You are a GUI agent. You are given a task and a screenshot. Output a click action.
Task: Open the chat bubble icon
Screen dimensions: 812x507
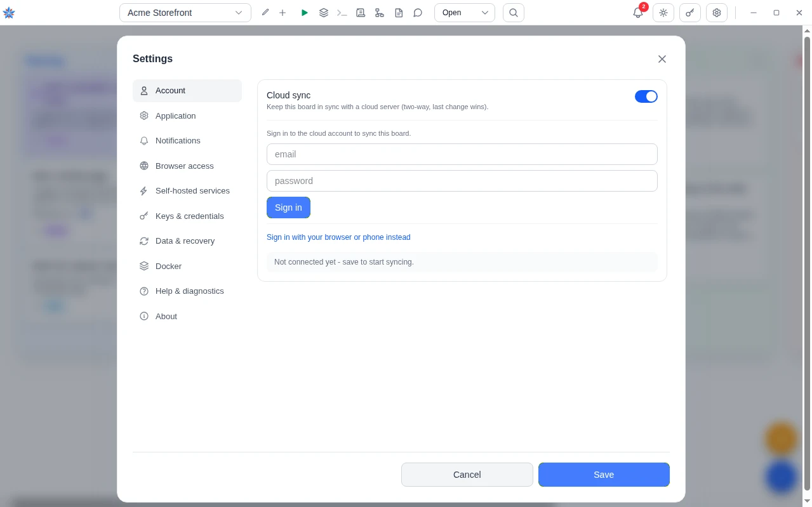[x=418, y=13]
